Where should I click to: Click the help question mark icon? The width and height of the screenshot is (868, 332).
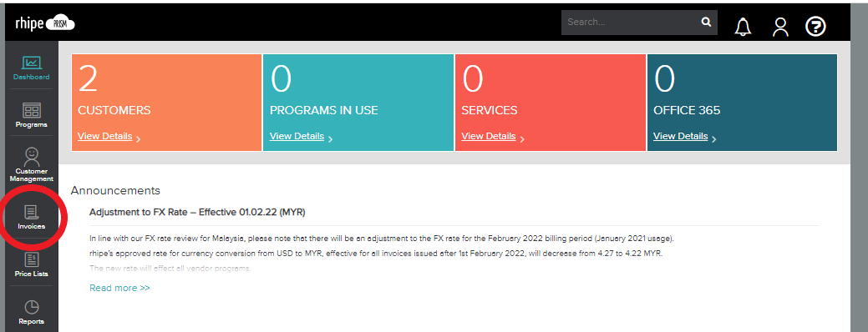(815, 26)
